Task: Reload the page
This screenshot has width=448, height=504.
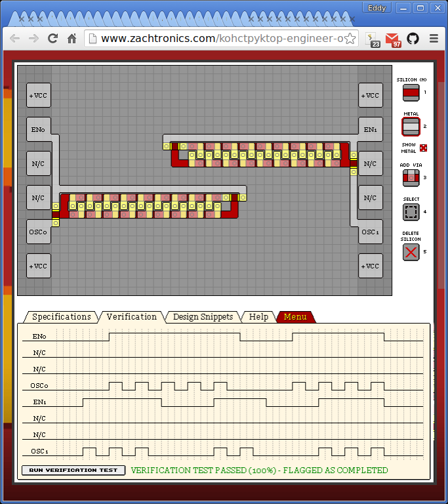Action: click(53, 39)
